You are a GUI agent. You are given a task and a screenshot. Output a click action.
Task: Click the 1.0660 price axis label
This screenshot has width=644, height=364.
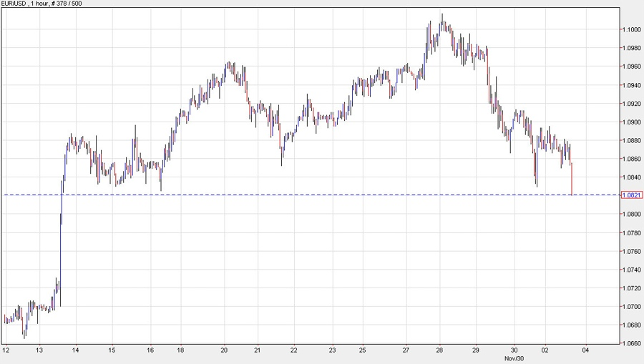coord(632,343)
